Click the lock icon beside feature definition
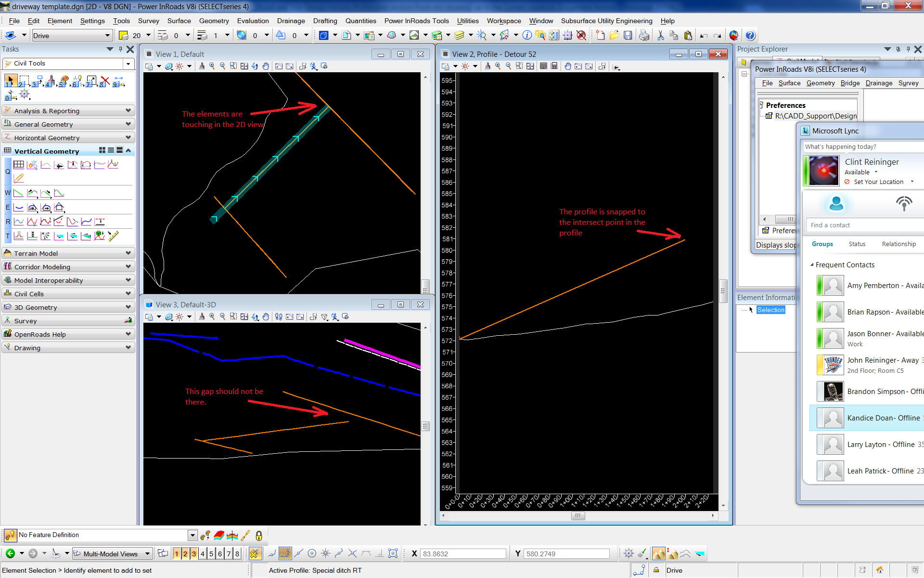 click(259, 536)
